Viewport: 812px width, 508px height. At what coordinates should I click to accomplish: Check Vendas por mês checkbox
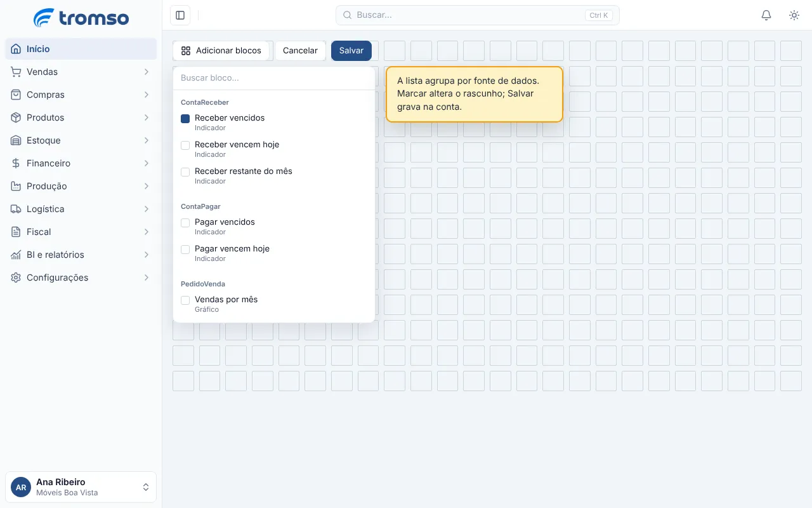[x=185, y=300]
